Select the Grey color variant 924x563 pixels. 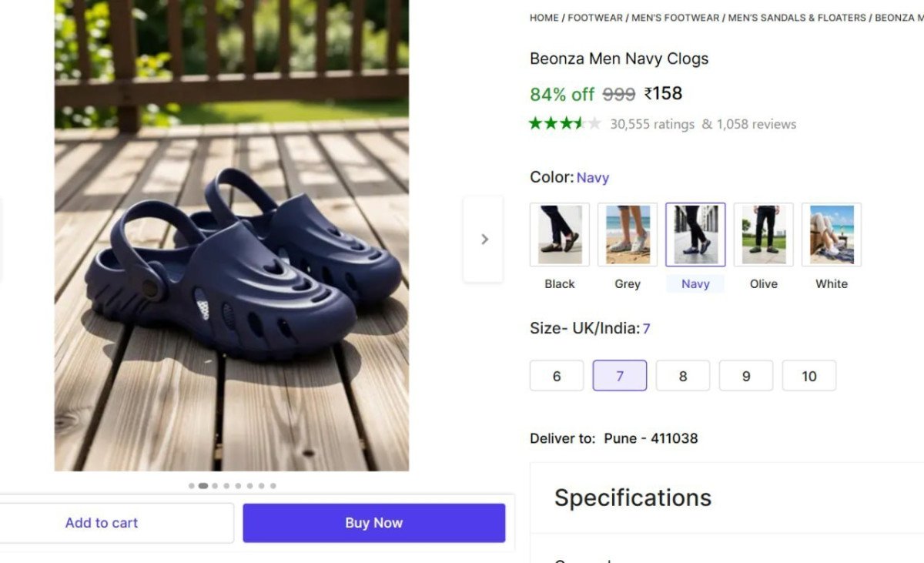point(627,233)
